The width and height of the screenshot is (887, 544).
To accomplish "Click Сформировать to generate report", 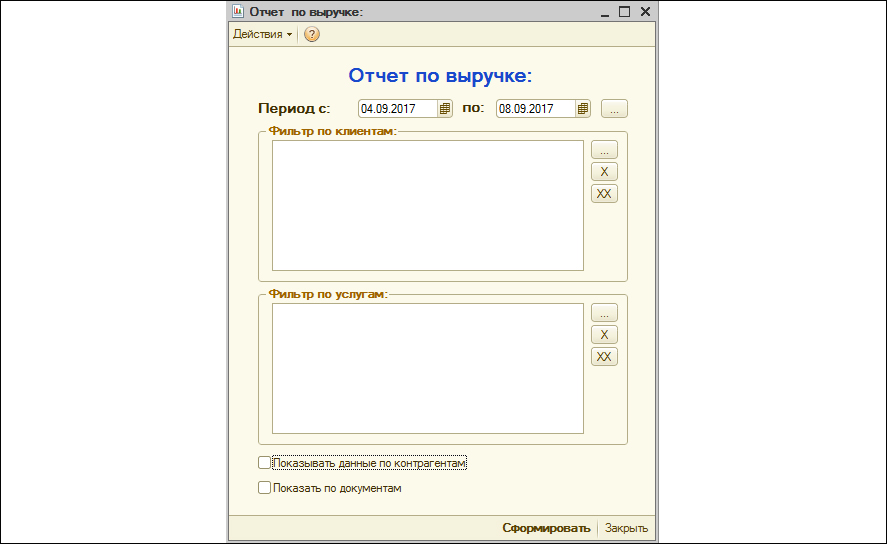I will pos(546,528).
